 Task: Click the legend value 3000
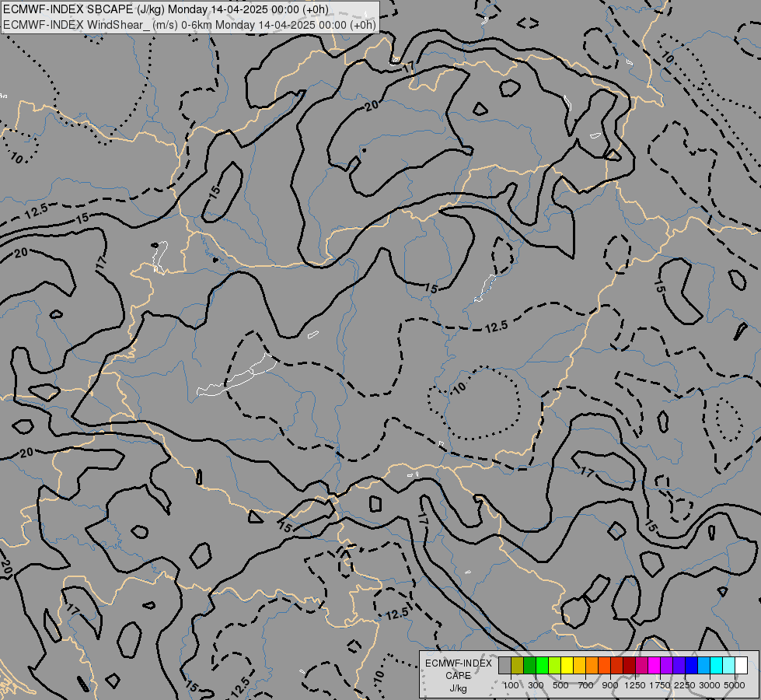pos(710,685)
